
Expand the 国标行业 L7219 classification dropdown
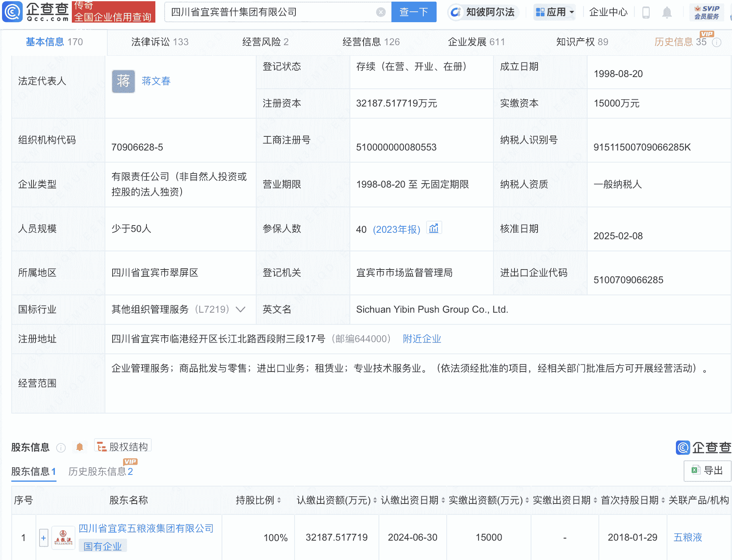click(240, 309)
